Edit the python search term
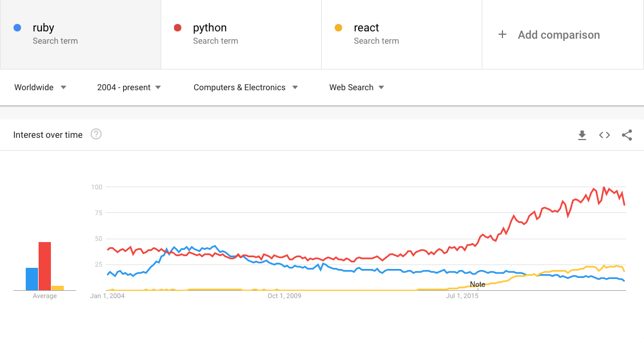The width and height of the screenshot is (644, 339). pyautogui.click(x=241, y=34)
